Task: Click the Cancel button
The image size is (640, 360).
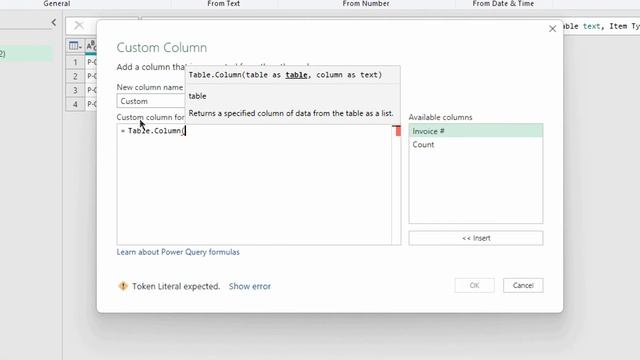Action: (523, 285)
